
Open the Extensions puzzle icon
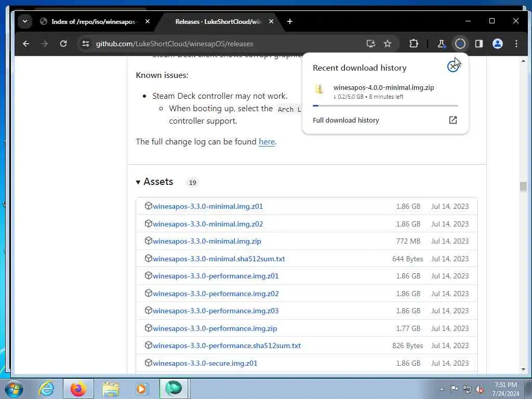(x=414, y=44)
